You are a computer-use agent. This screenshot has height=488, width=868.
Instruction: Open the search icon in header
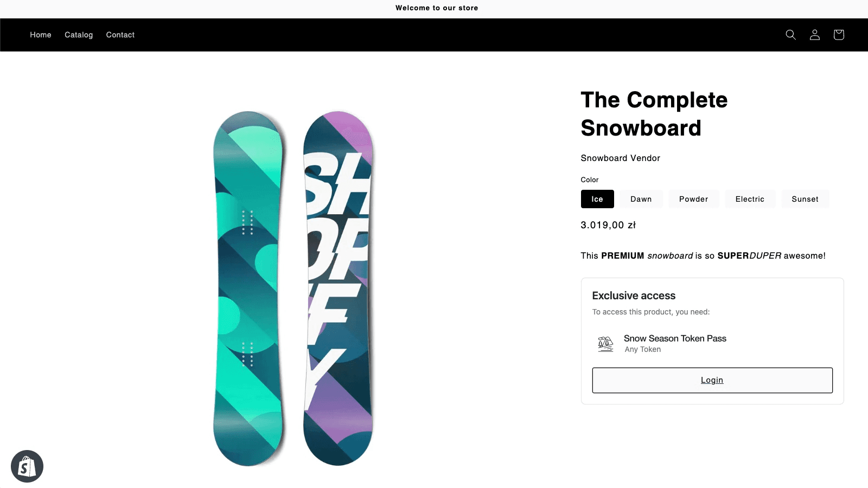(790, 35)
